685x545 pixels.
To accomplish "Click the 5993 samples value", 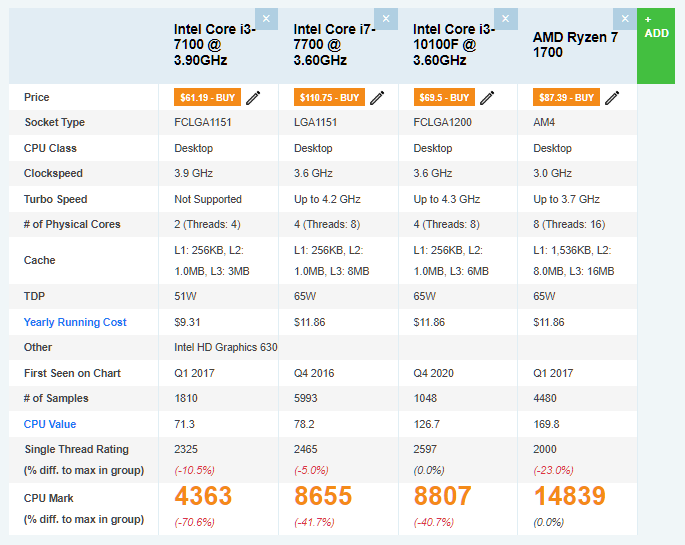I will 306,398.
